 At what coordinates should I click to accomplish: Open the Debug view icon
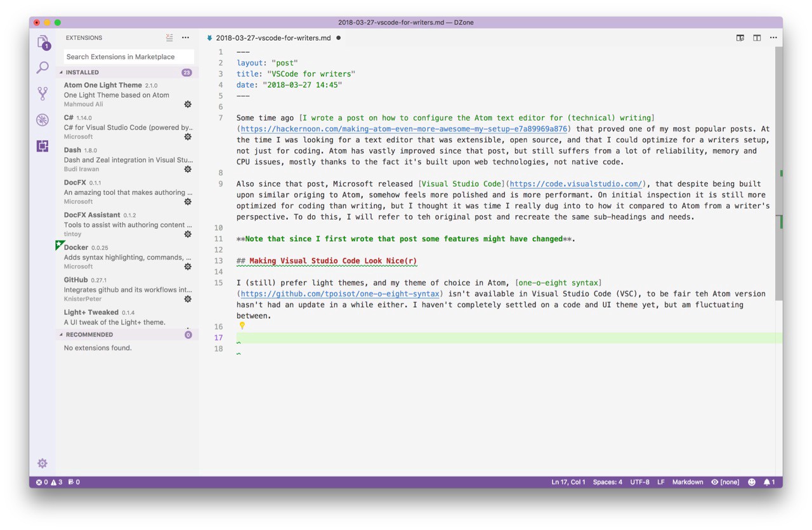(x=43, y=120)
